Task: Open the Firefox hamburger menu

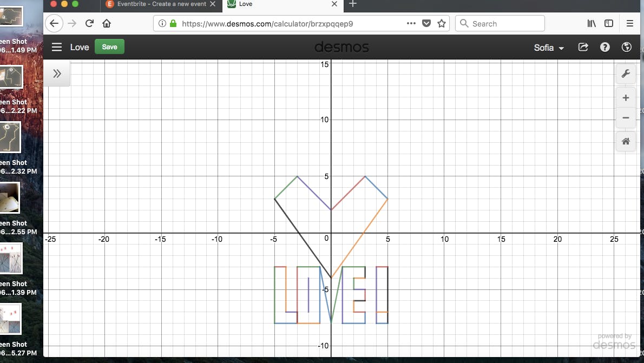Action: [x=629, y=23]
